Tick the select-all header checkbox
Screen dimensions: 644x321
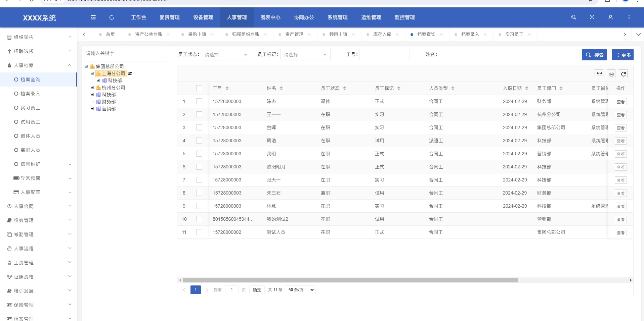199,88
